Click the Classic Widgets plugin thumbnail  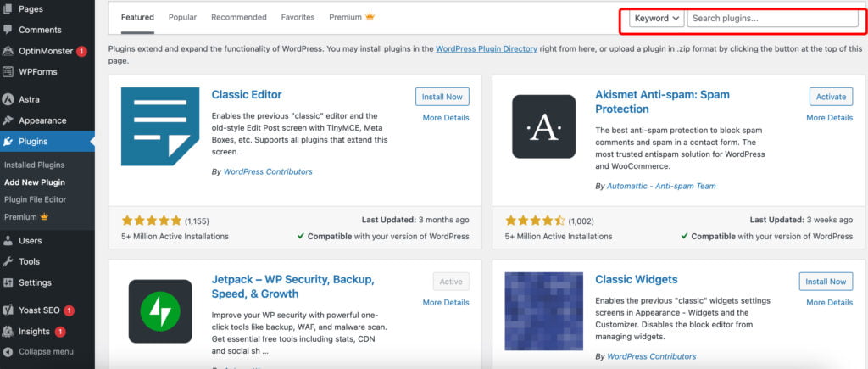pyautogui.click(x=543, y=311)
